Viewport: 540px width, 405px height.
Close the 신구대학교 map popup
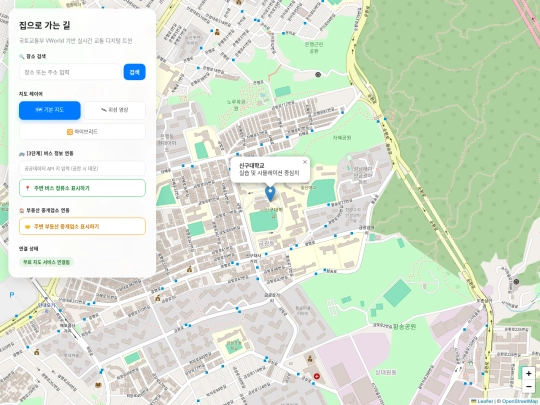tap(305, 162)
